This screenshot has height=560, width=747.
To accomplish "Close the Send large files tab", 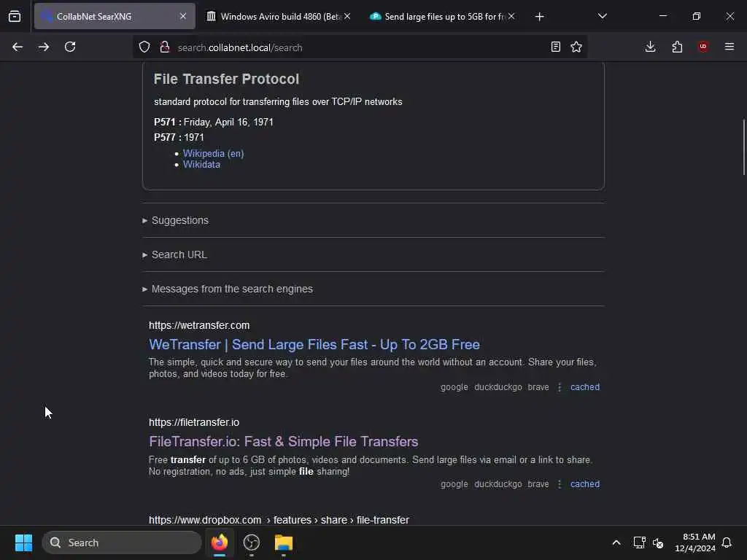I will 511,16.
